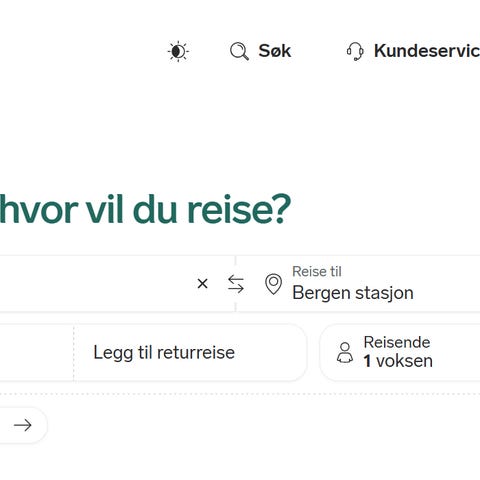Click the heading hvor vil du reise?
The image size is (480, 480).
[145, 209]
